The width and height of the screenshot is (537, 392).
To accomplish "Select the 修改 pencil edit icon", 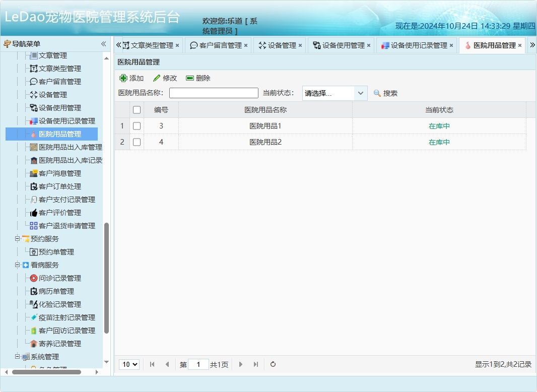I will click(x=157, y=78).
